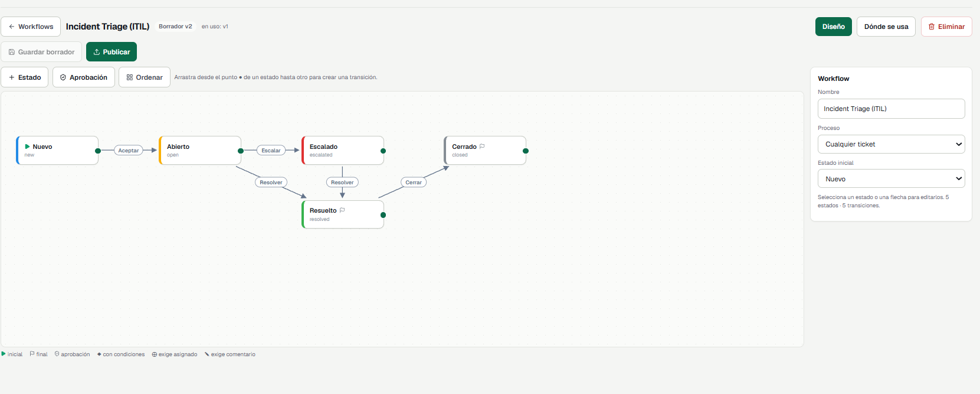Click the 'final' legend entry
The image size is (980, 394).
click(x=38, y=354)
